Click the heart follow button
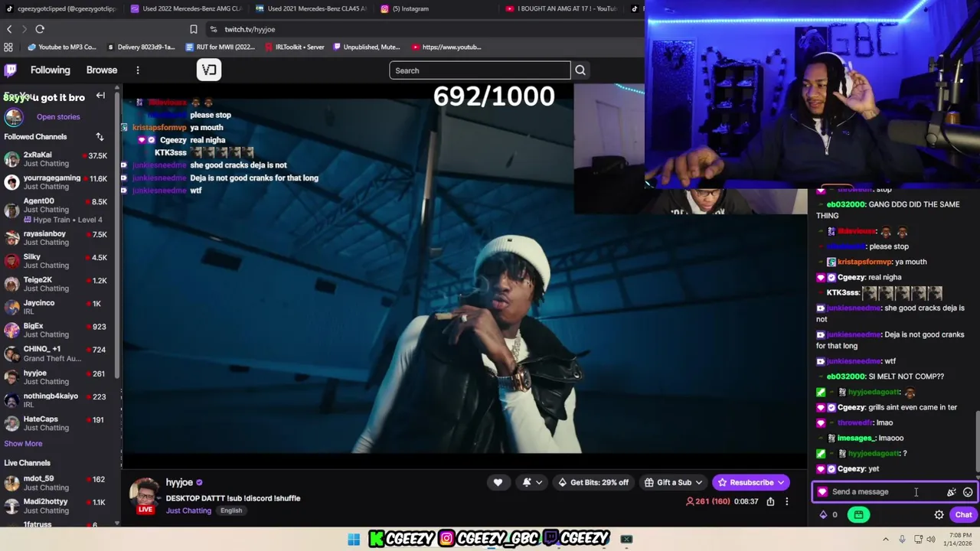This screenshot has height=551, width=980. (x=498, y=482)
